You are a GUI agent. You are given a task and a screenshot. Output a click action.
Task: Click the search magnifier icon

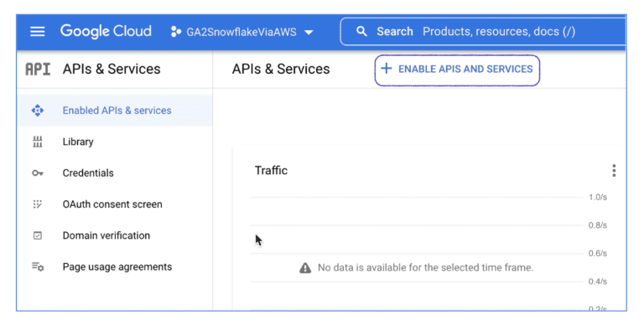(361, 31)
